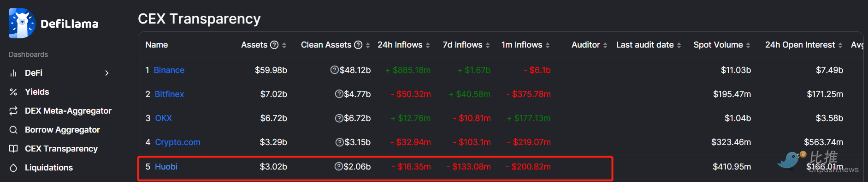This screenshot has height=182, width=868.
Task: Click OKX 1m inflow +$177.13m
Action: point(529,118)
